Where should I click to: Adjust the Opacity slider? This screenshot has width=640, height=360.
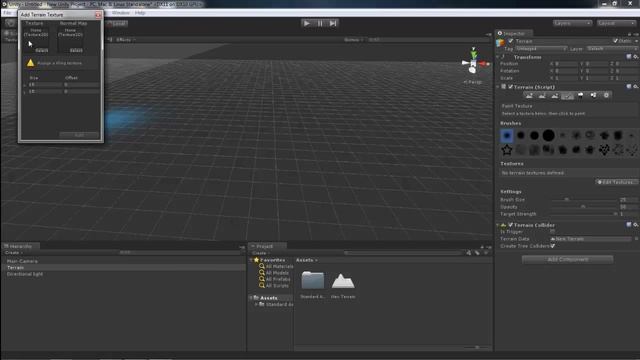coord(584,207)
